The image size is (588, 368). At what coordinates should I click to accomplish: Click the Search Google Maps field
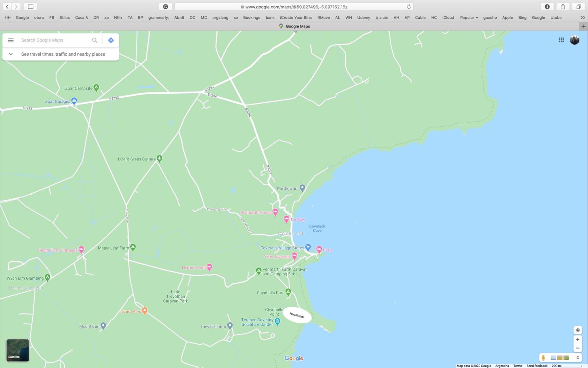(55, 40)
